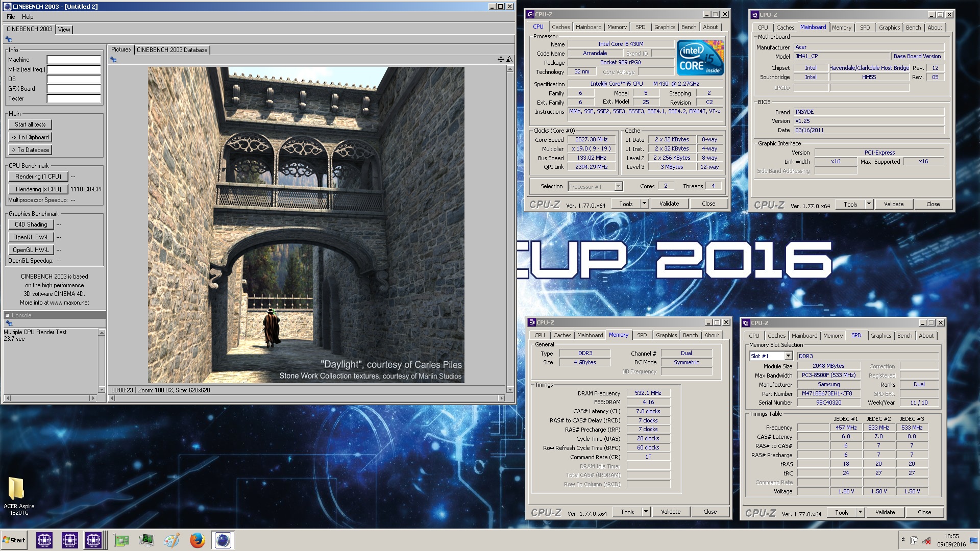Screen dimensions: 980x551
Task: Open the green graphics card taskbar icon
Action: coord(121,540)
